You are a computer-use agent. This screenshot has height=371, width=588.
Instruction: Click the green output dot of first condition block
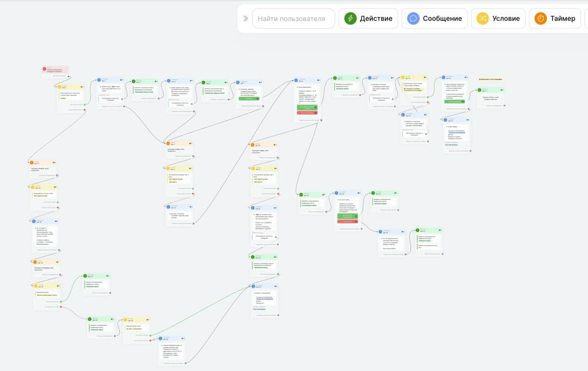pyautogui.click(x=84, y=105)
